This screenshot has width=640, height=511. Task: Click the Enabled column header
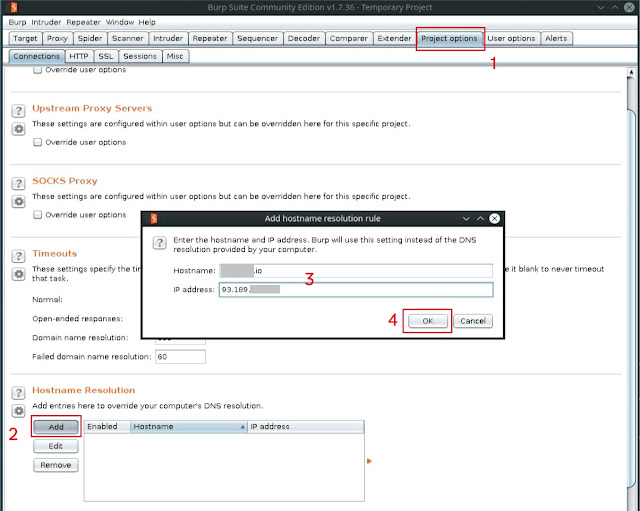coord(107,427)
